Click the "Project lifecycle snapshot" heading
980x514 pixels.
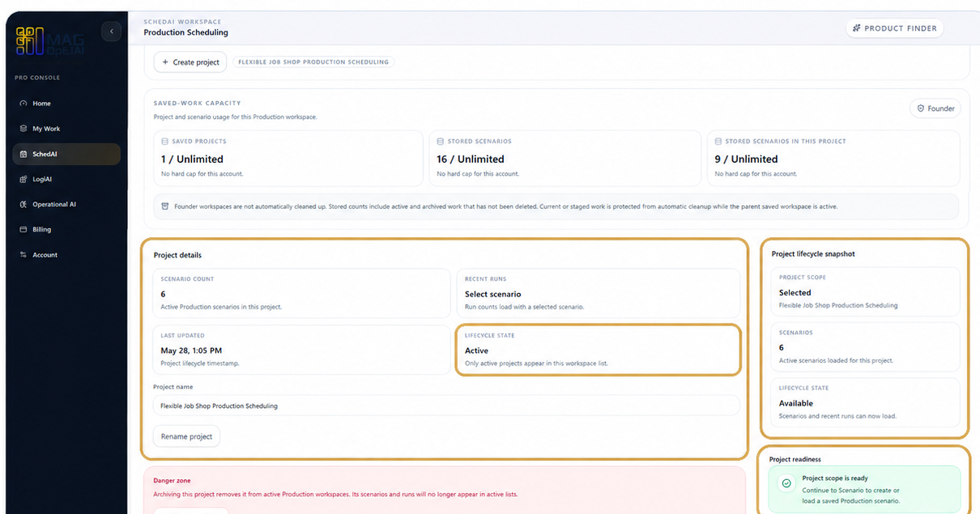tap(813, 254)
